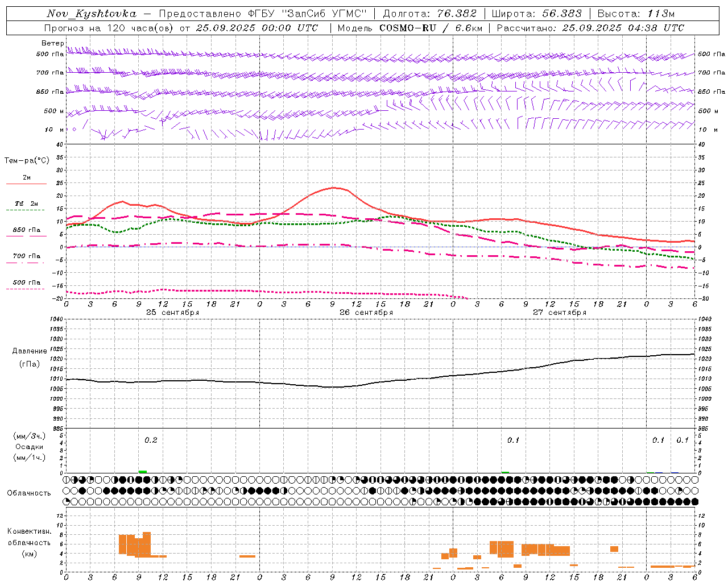Click the Рассчитано: 25.09.2025 04:38 UTC text
The height and width of the screenshot is (582, 728).
pyautogui.click(x=590, y=28)
